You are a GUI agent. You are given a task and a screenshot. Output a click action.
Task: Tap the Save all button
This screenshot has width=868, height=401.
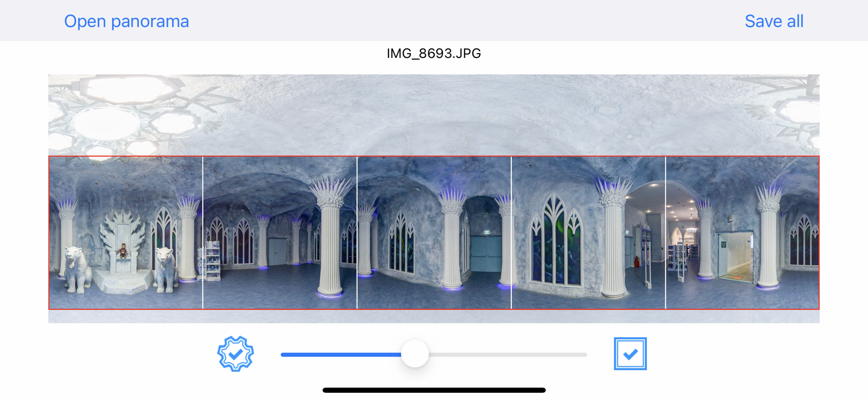tap(774, 21)
